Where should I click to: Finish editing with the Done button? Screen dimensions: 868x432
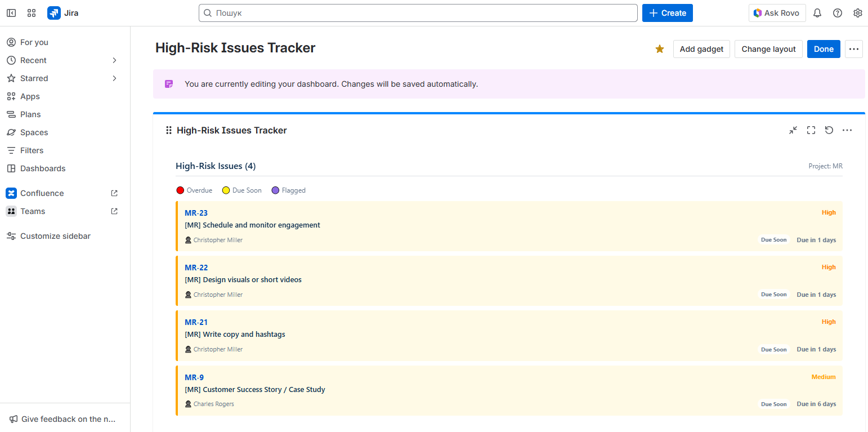pyautogui.click(x=824, y=49)
